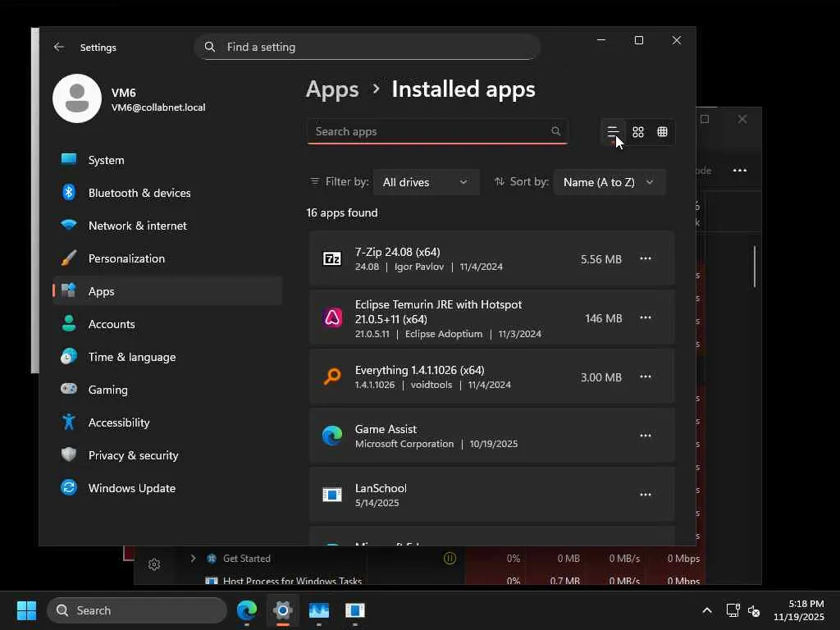Click the network status tray icon
The width and height of the screenshot is (840, 630).
(x=733, y=610)
